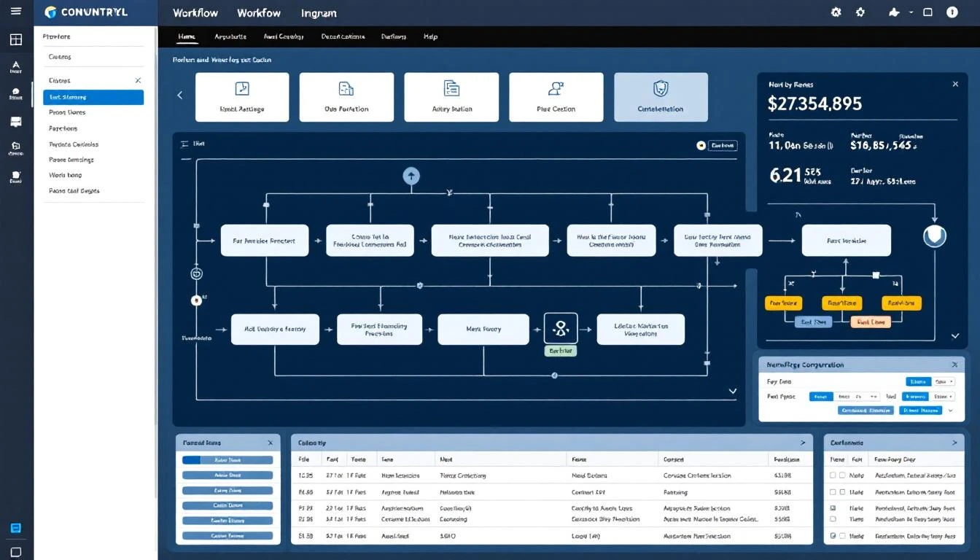Click the user assignment node icon in canvas
This screenshot has height=560, width=980.
(561, 327)
